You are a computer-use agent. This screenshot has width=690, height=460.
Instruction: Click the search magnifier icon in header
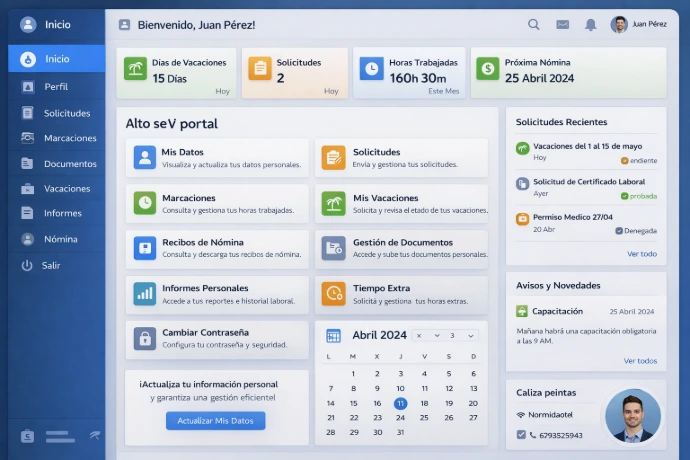(x=534, y=24)
